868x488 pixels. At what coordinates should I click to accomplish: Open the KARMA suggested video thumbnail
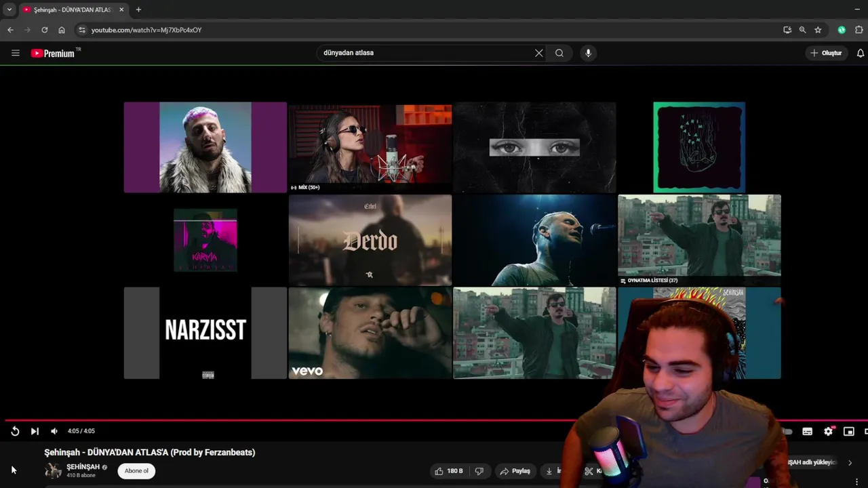tap(205, 240)
